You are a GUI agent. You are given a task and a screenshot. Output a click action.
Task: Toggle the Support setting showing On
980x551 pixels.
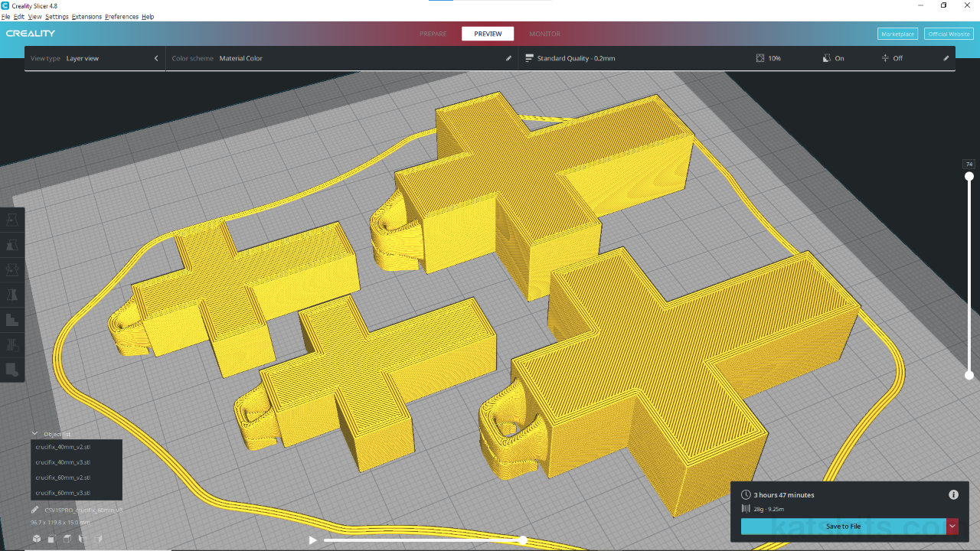[833, 58]
